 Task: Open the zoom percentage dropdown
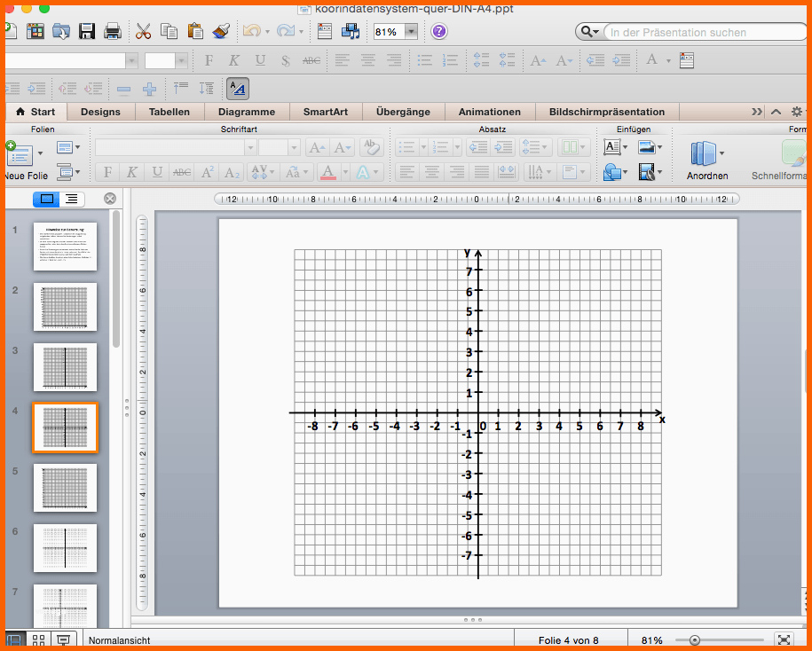(x=411, y=32)
